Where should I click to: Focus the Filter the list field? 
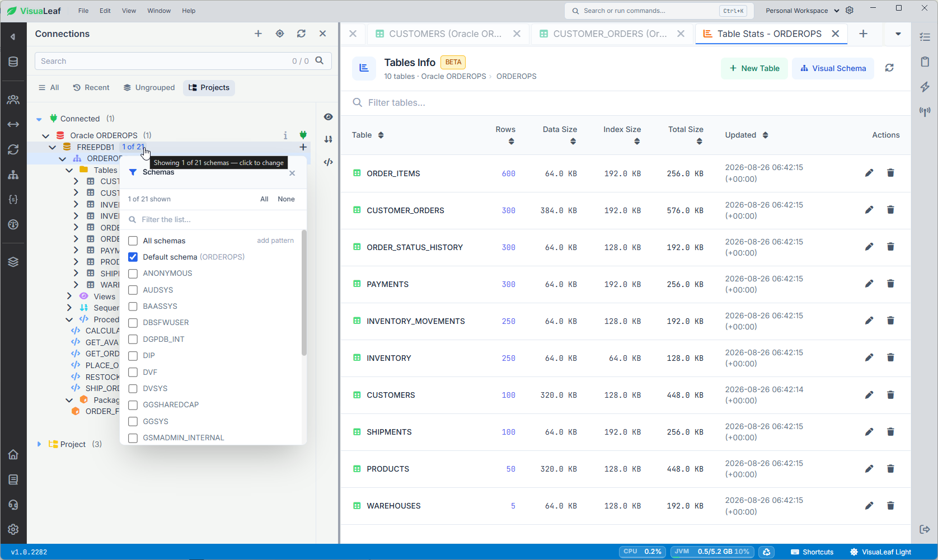(213, 219)
